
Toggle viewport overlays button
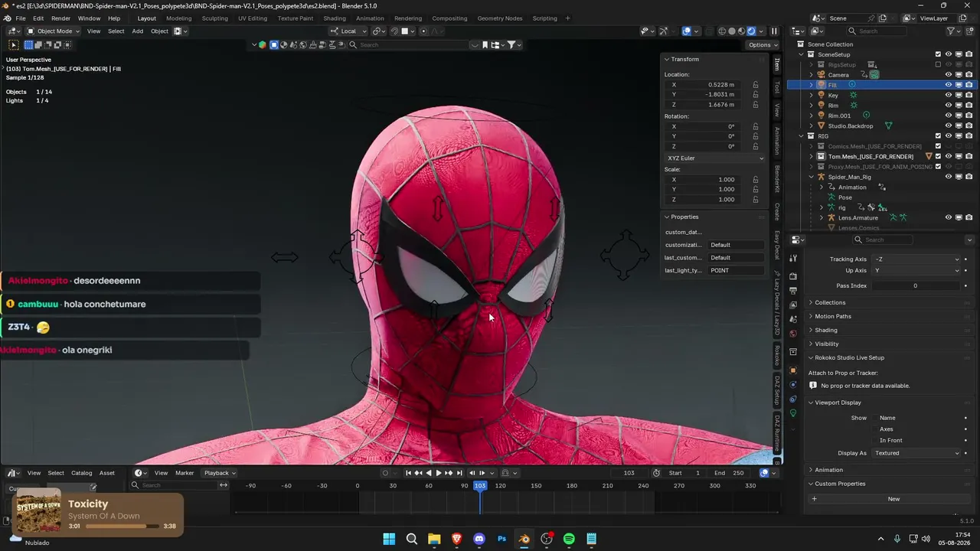(687, 31)
